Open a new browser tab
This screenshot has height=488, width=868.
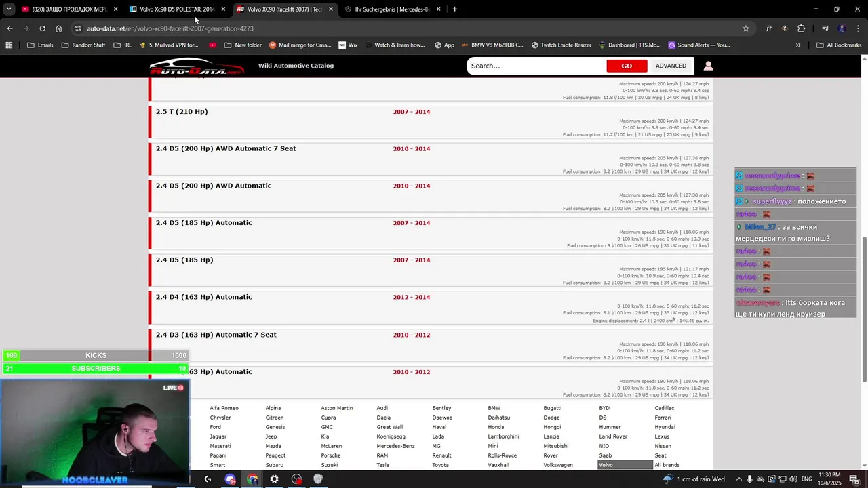(x=454, y=9)
